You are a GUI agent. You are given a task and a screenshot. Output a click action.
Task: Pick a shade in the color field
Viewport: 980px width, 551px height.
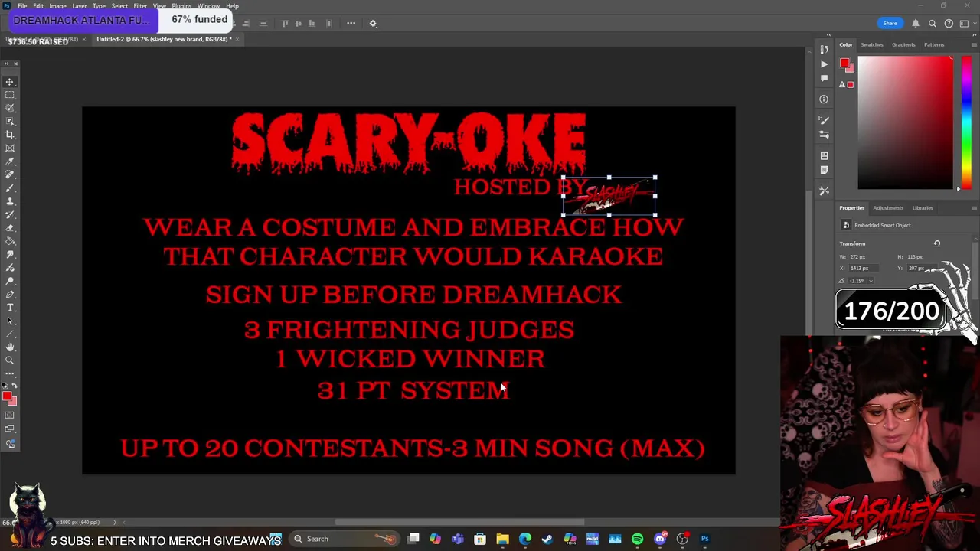906,122
